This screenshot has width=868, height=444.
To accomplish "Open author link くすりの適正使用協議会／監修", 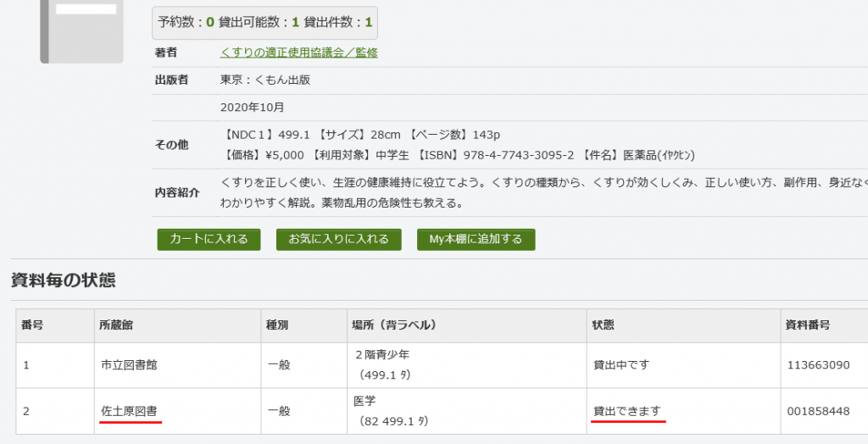I will point(299,53).
